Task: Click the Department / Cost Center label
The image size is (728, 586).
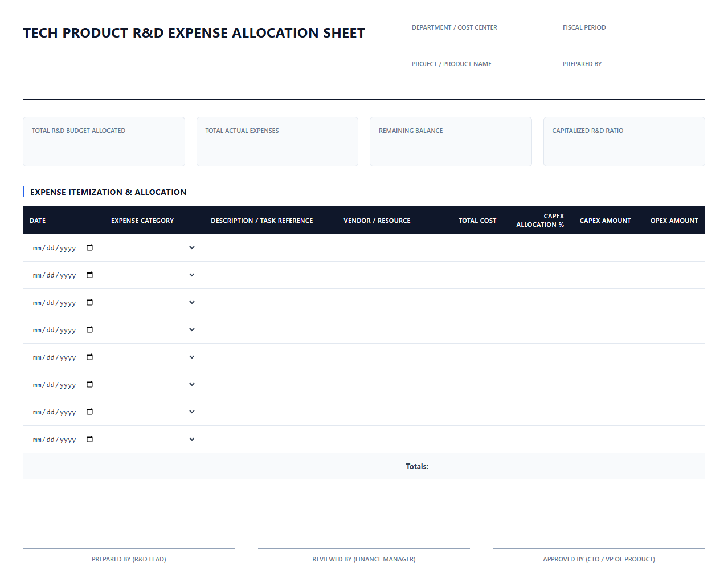Action: click(455, 27)
